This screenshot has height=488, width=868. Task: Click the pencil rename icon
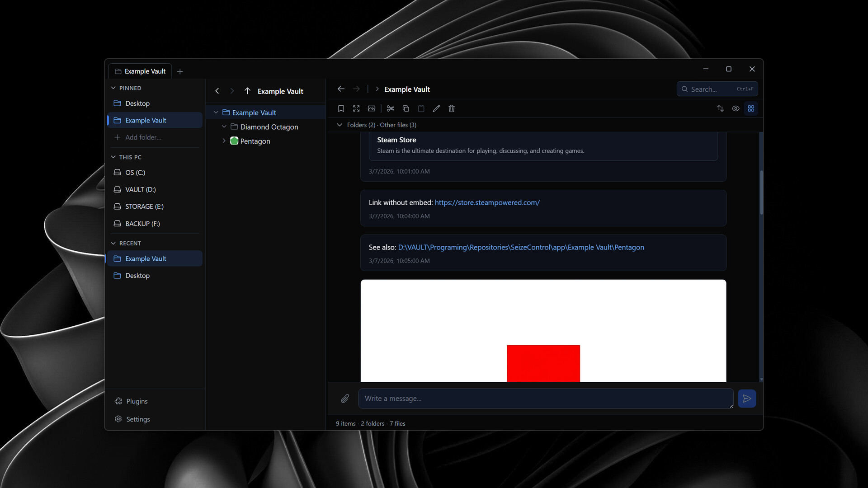[x=436, y=108]
